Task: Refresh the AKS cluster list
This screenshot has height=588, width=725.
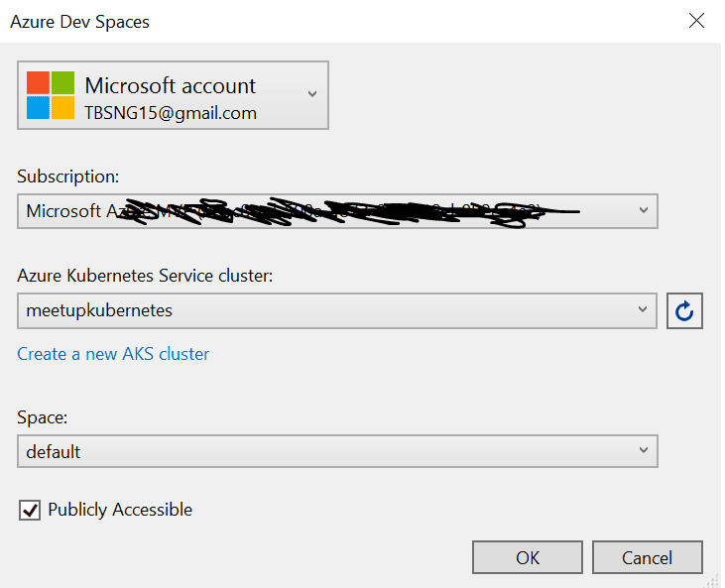Action: (684, 311)
